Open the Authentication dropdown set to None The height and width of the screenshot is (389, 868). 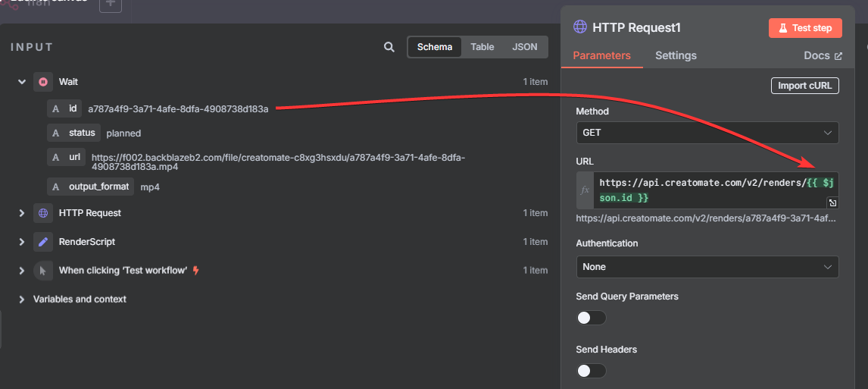707,267
